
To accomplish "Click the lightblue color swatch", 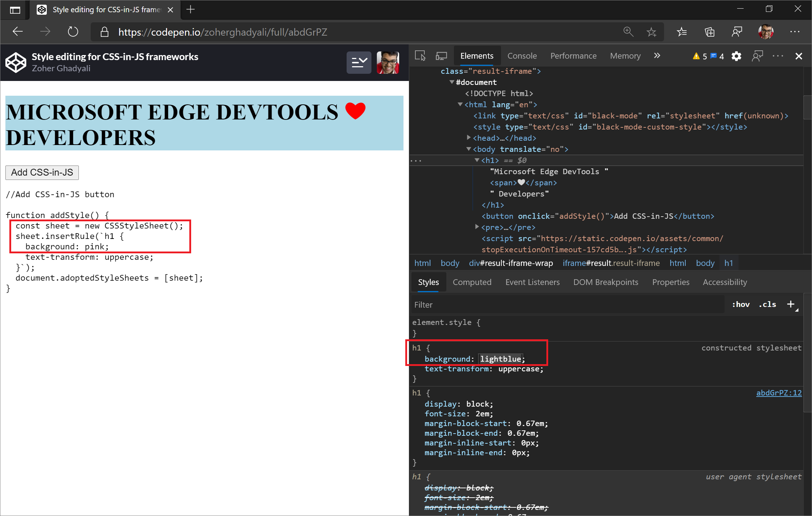I will point(479,359).
